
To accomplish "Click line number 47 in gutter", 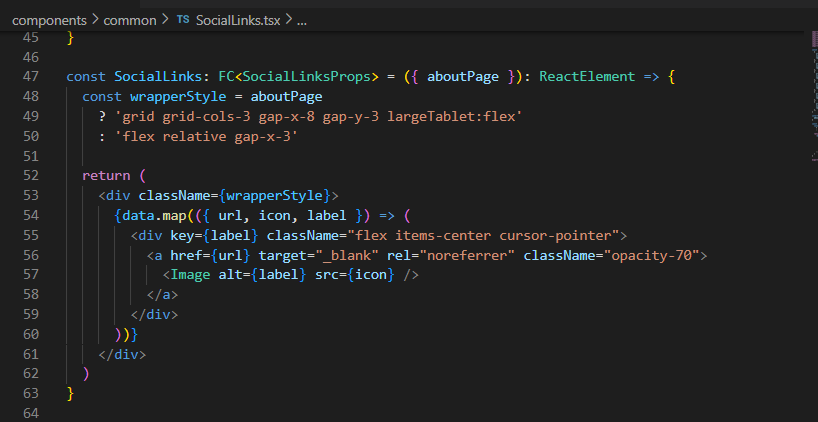I will [x=31, y=77].
